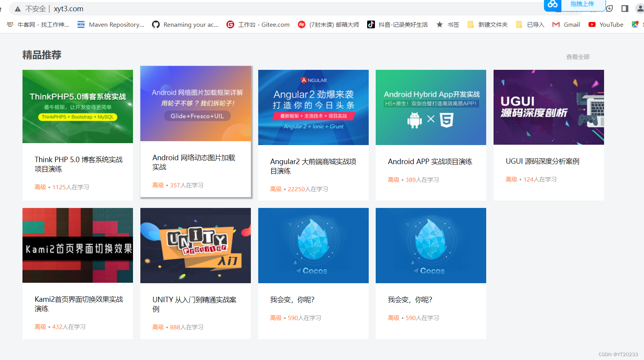This screenshot has height=360, width=644.
Task: Click Android APP 实战项目演练 title
Action: 430,161
